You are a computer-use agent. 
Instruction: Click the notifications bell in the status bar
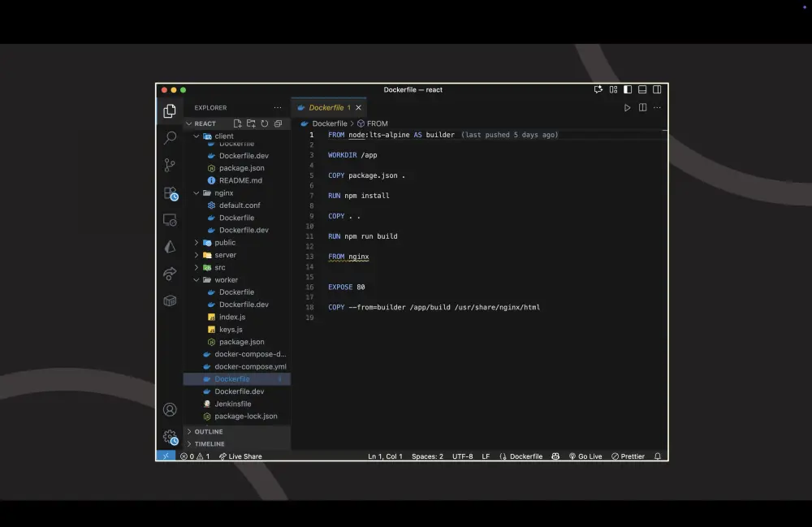657,456
